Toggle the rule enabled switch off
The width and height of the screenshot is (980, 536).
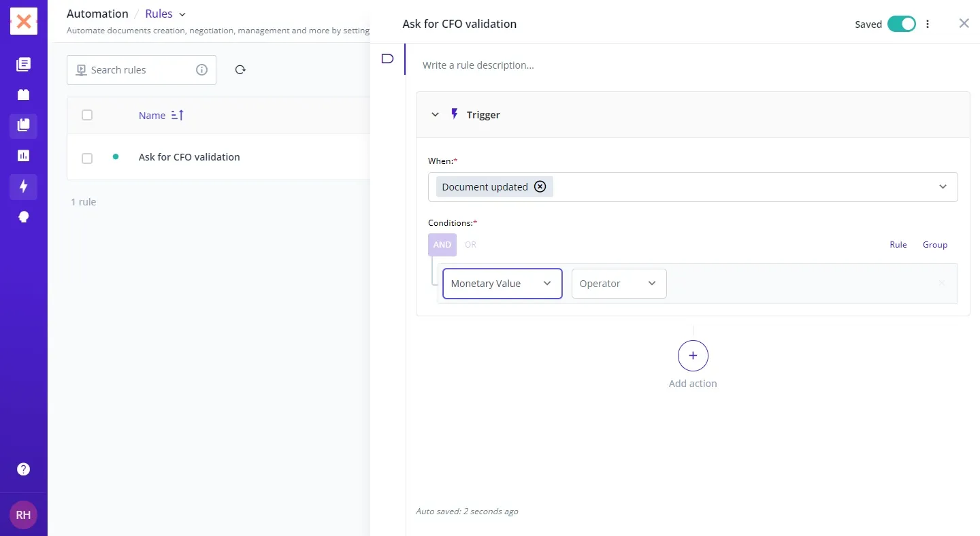coord(901,24)
